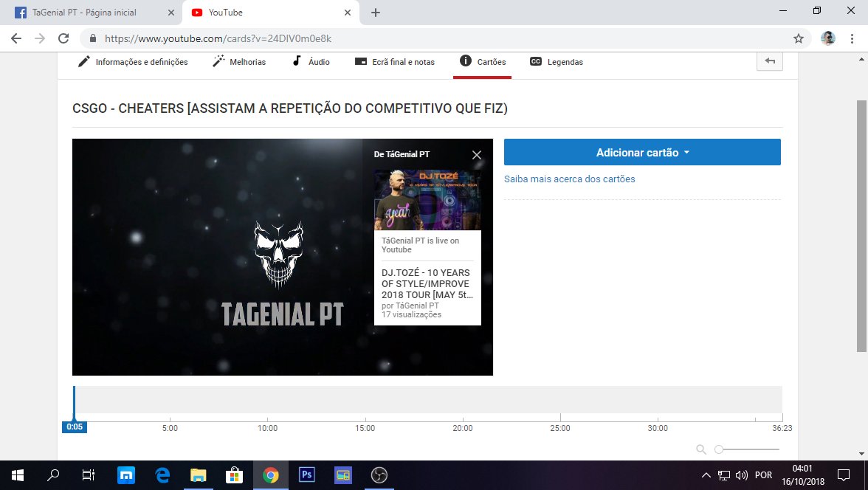Click the timeline zoom slider handle
The width and height of the screenshot is (868, 490).
click(x=719, y=449)
